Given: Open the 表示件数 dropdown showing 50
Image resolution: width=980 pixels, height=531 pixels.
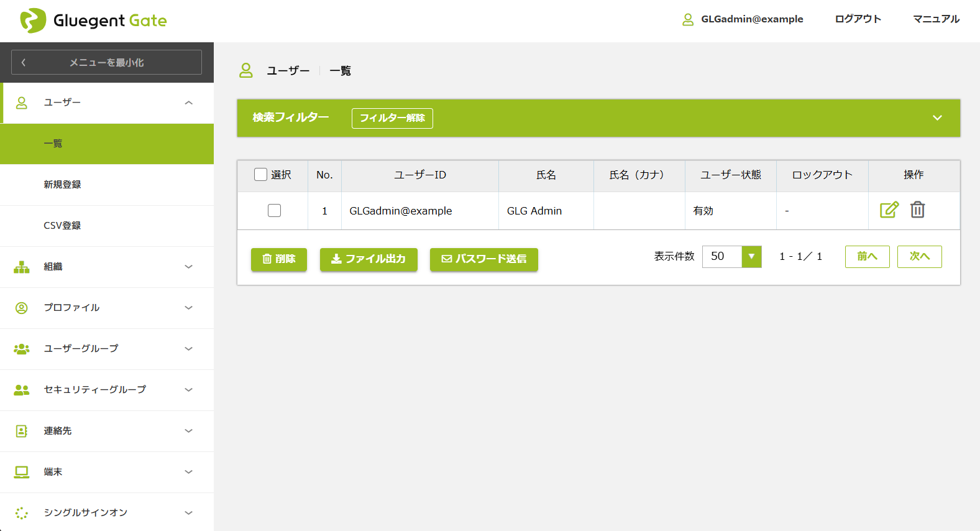Looking at the screenshot, I should tap(731, 256).
